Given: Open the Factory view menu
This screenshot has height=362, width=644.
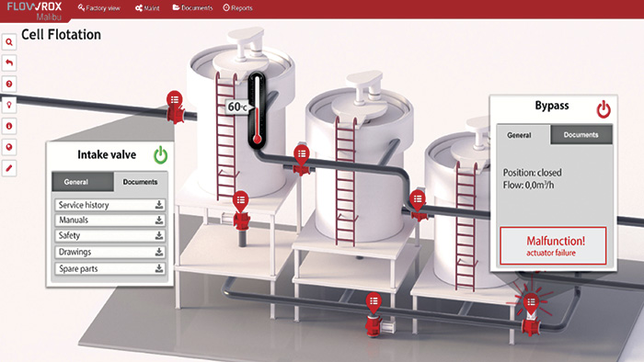Looking at the screenshot, I should tap(99, 7).
